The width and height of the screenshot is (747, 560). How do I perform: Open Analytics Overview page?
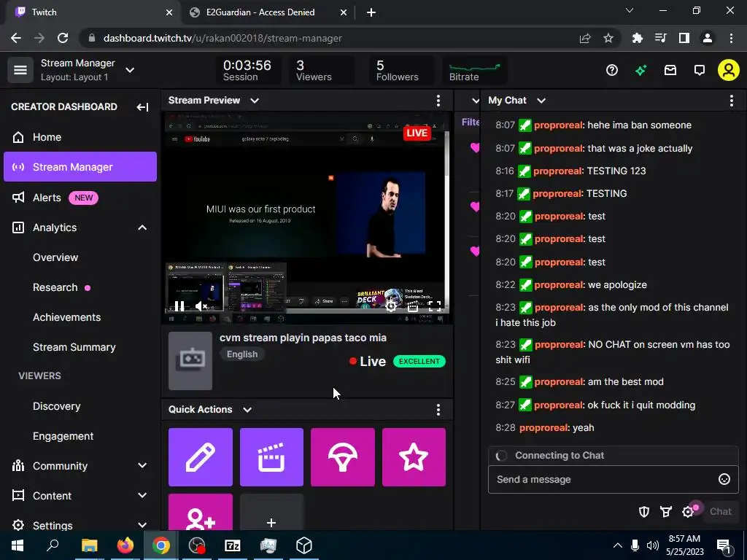click(55, 257)
